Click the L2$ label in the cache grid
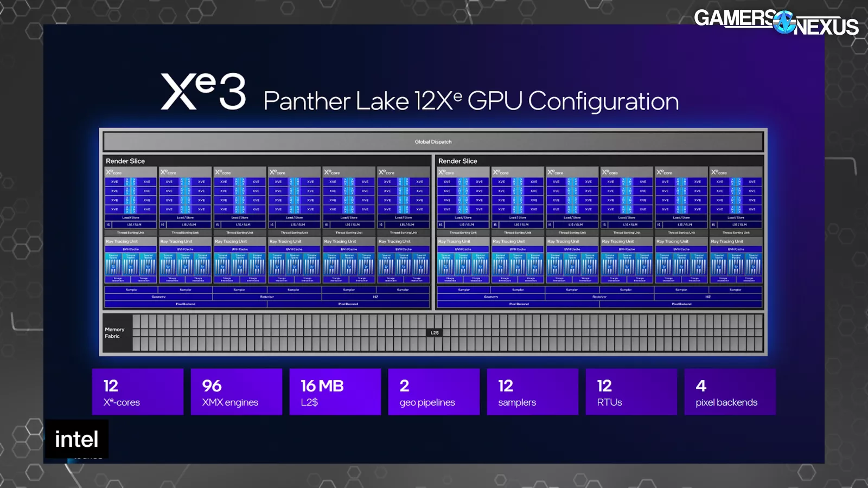 [x=435, y=332]
